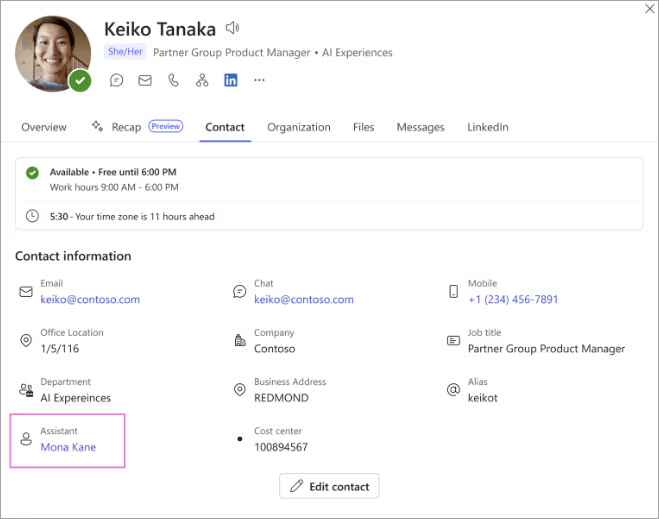Open the LinkedIn icon under name

tap(231, 80)
